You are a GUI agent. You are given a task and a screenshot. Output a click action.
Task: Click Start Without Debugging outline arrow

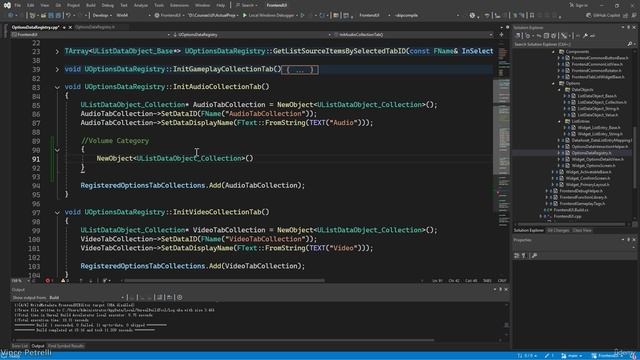pos(302,16)
